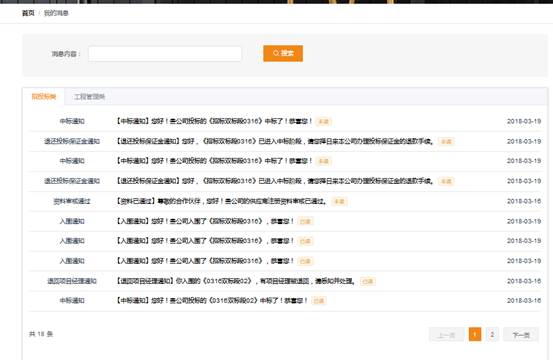Click the 已读 tag on the 退回项目经理通知 message

[x=367, y=281]
